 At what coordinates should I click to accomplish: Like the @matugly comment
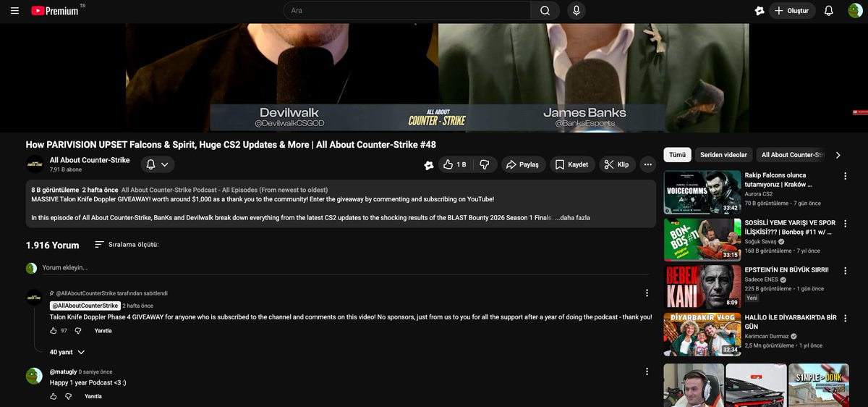[54, 397]
